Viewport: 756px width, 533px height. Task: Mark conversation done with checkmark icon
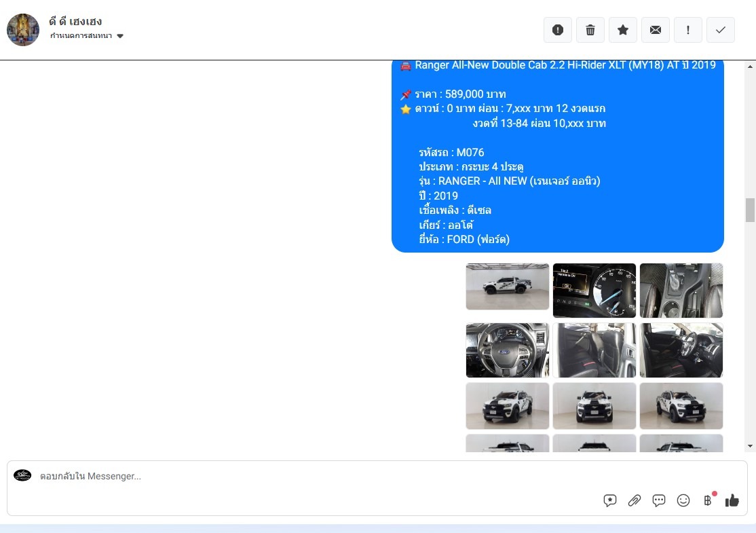[720, 30]
